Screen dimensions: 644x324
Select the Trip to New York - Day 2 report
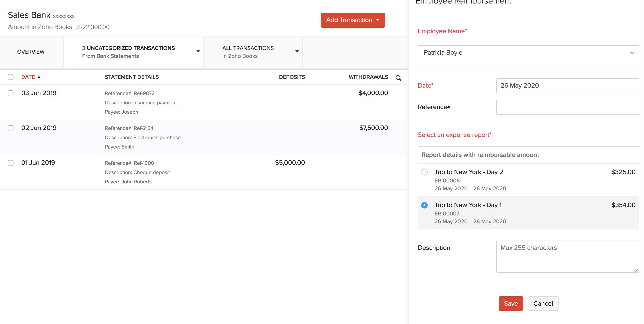pos(424,172)
